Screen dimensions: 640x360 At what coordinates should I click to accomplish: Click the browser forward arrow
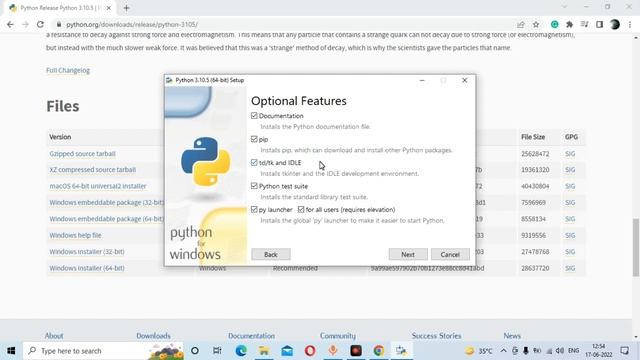[25, 24]
